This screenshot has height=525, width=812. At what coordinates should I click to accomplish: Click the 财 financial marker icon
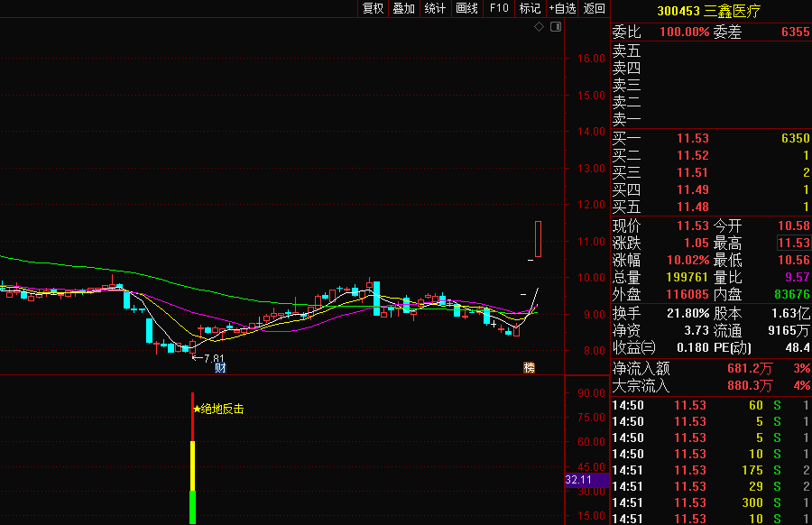coord(219,367)
